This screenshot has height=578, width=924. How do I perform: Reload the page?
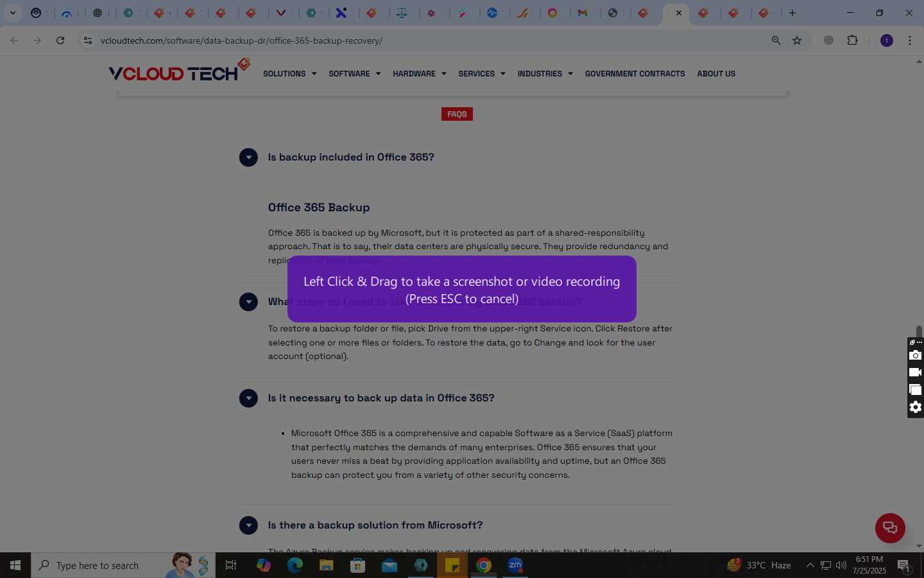click(x=60, y=40)
